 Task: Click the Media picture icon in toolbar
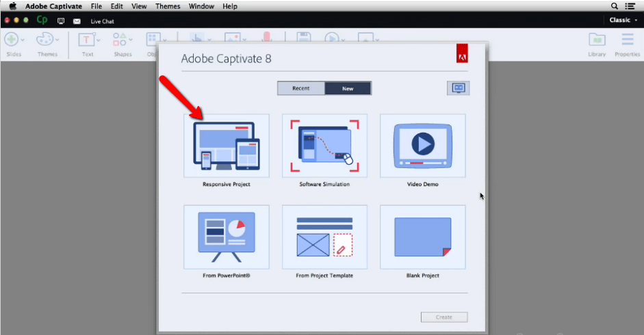(233, 38)
